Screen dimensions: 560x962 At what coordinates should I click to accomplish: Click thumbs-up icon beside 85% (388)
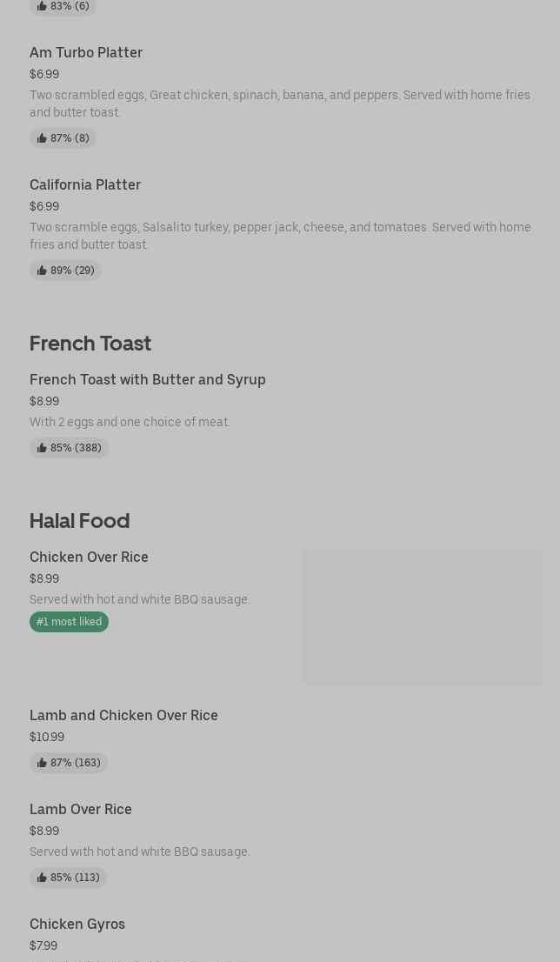[42, 448]
